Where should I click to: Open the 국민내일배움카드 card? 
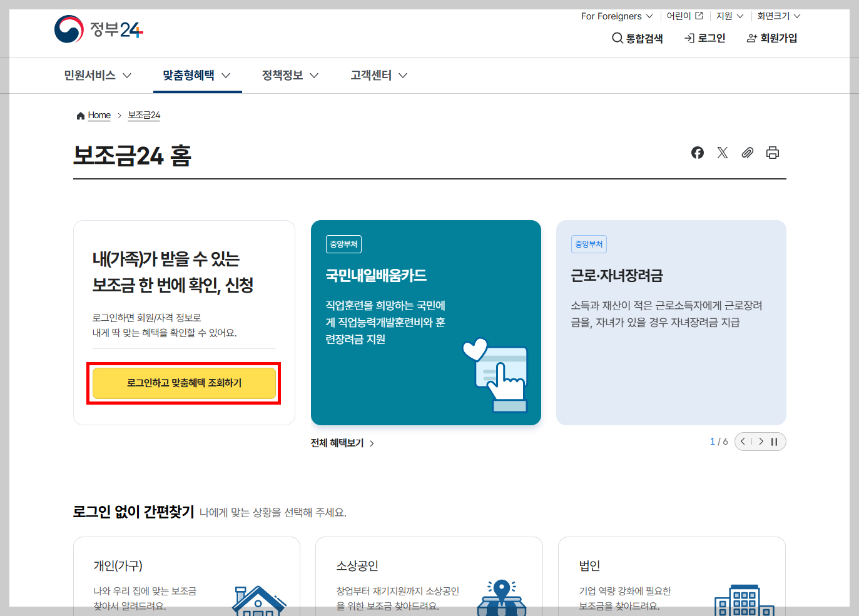tap(426, 323)
